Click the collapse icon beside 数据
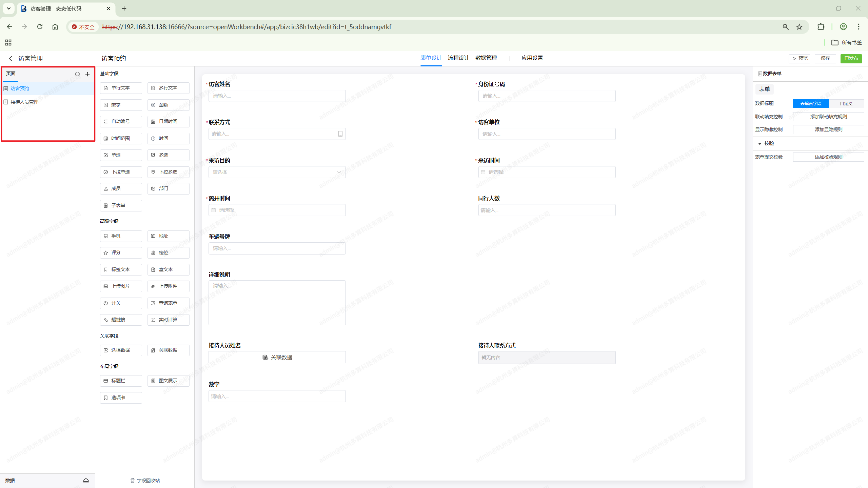Screen dimensions: 868x488 click(x=86, y=481)
